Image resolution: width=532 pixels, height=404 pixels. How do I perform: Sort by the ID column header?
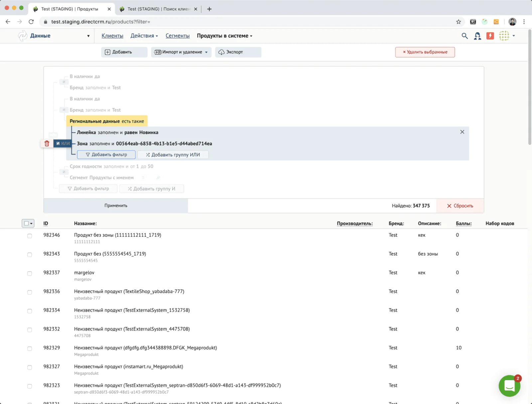point(46,224)
